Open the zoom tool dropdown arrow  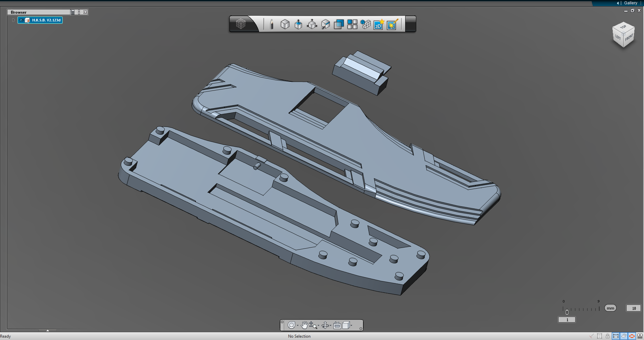318,325
